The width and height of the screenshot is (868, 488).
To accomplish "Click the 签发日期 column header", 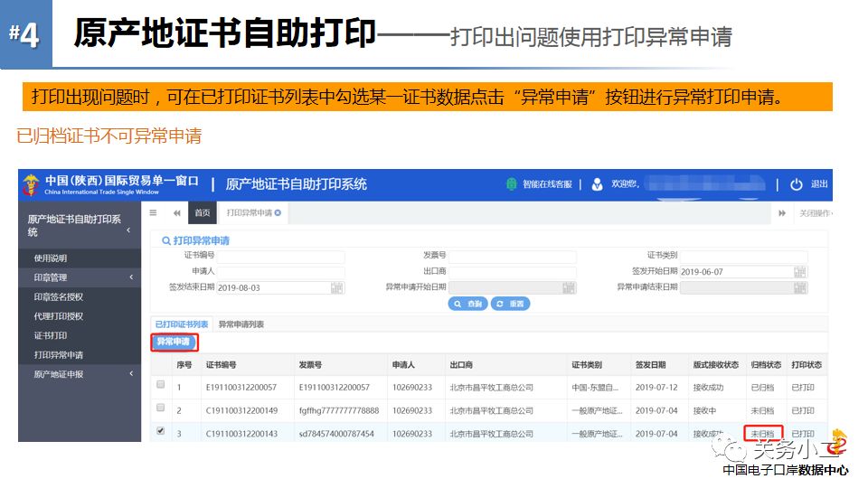I will (x=650, y=365).
